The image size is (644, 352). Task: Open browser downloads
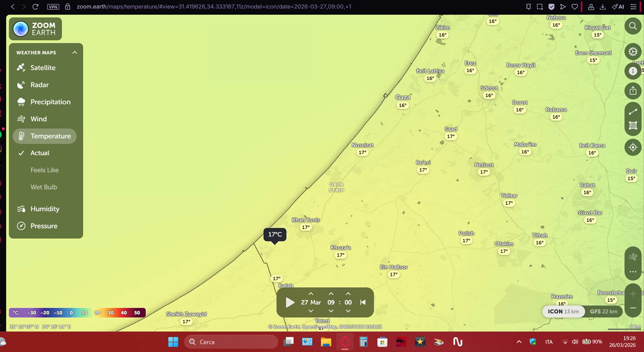[x=603, y=6]
